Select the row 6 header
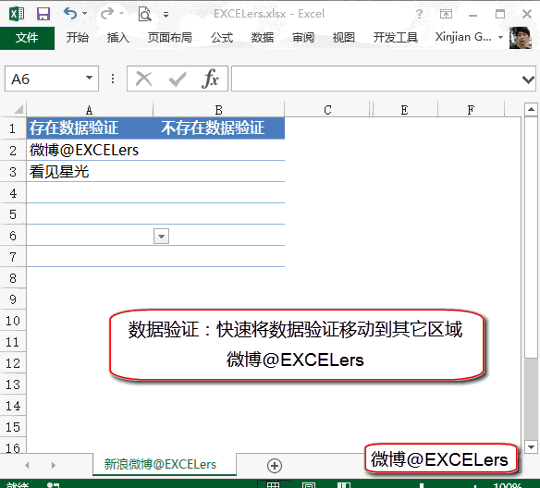Screen dimensions: 540x488 [x=13, y=235]
